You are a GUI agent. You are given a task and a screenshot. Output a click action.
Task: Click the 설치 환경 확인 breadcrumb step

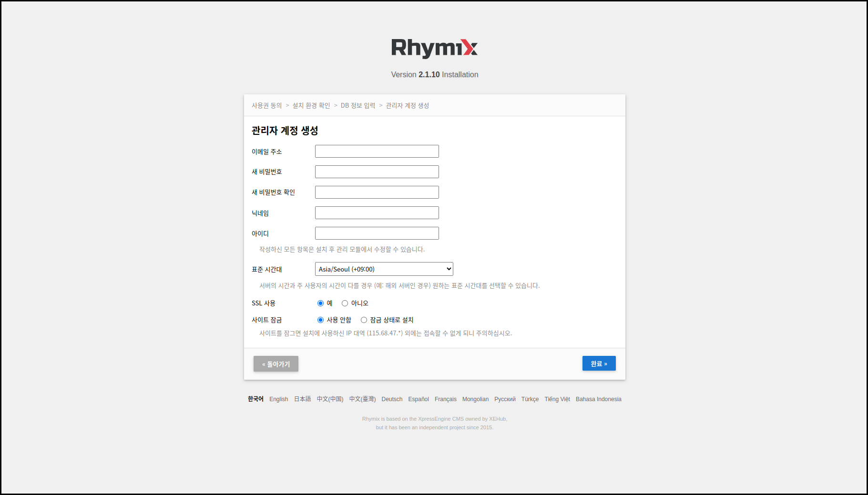click(311, 106)
